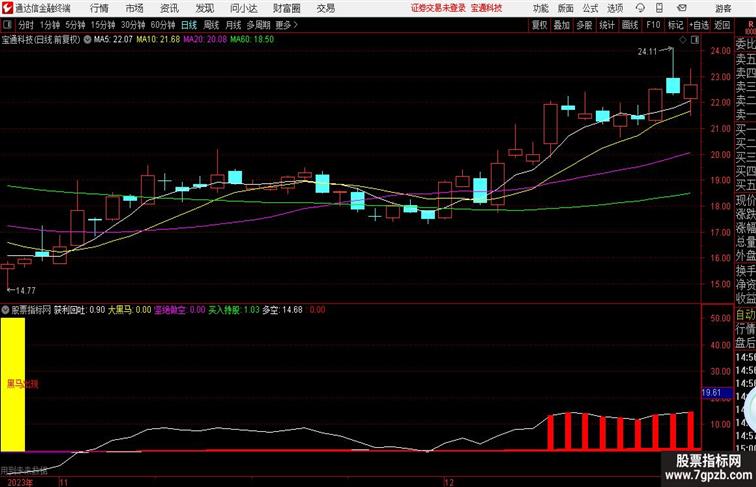
Task: Open the 功能 menu
Action: click(x=540, y=8)
